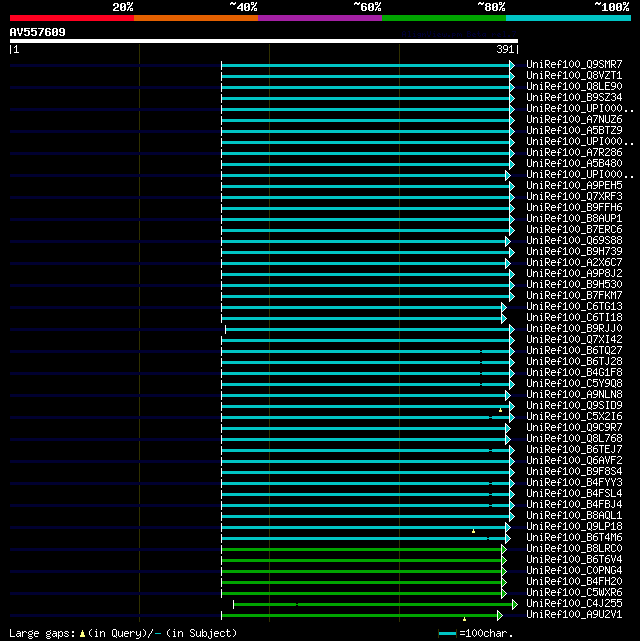Click the UniRef100_Q6AVF2 label

[574, 461]
